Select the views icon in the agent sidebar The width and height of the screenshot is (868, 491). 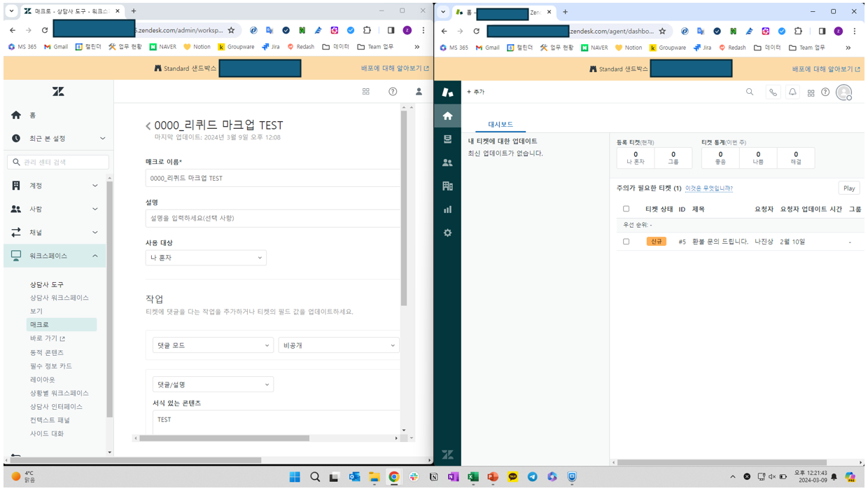(x=447, y=139)
